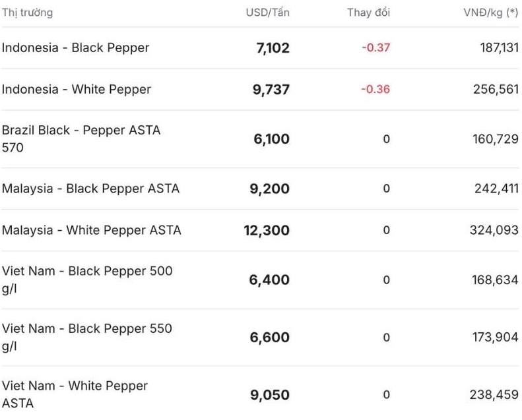
Task: Click the 187,131 VNĐ/kg value
Action: pos(496,47)
